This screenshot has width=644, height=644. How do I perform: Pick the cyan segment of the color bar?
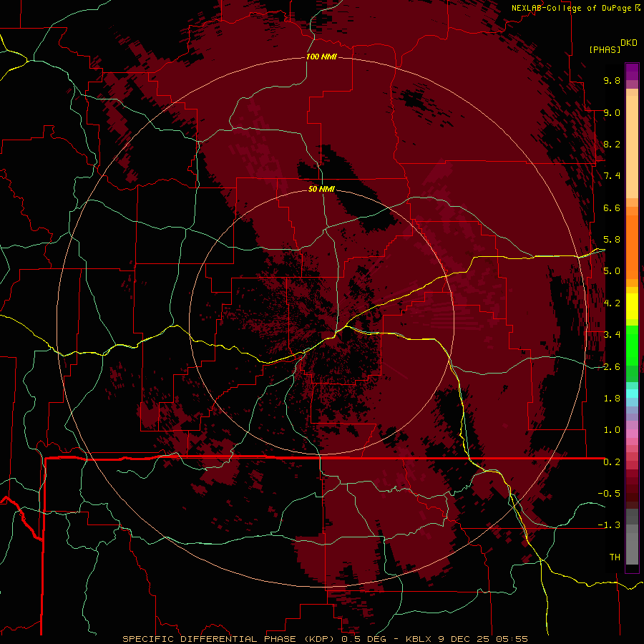point(632,394)
